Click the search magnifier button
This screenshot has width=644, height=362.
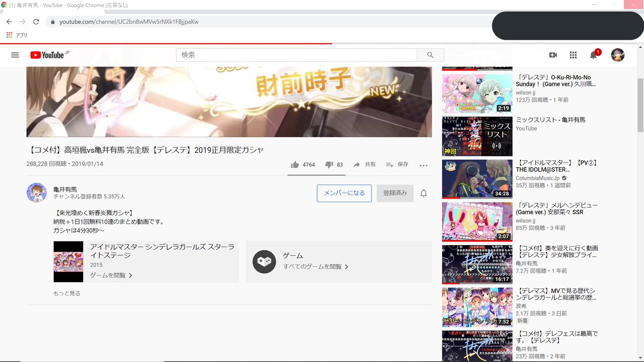coord(430,55)
